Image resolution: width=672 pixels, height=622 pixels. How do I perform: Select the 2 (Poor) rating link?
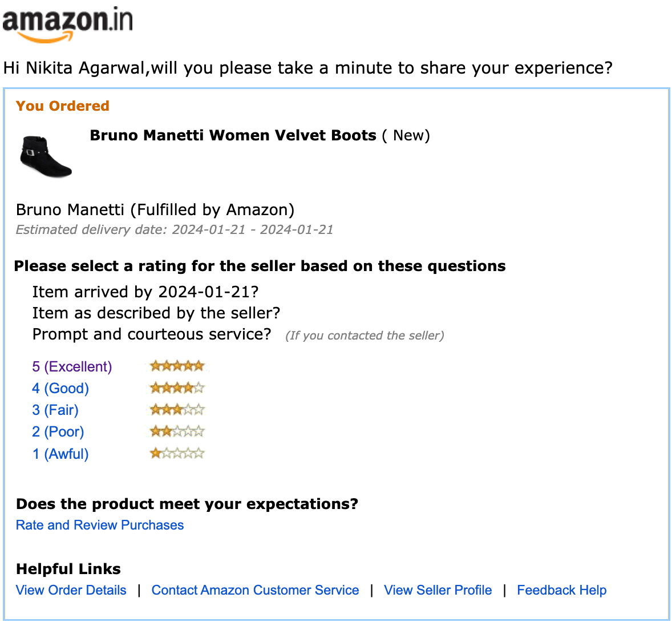58,431
